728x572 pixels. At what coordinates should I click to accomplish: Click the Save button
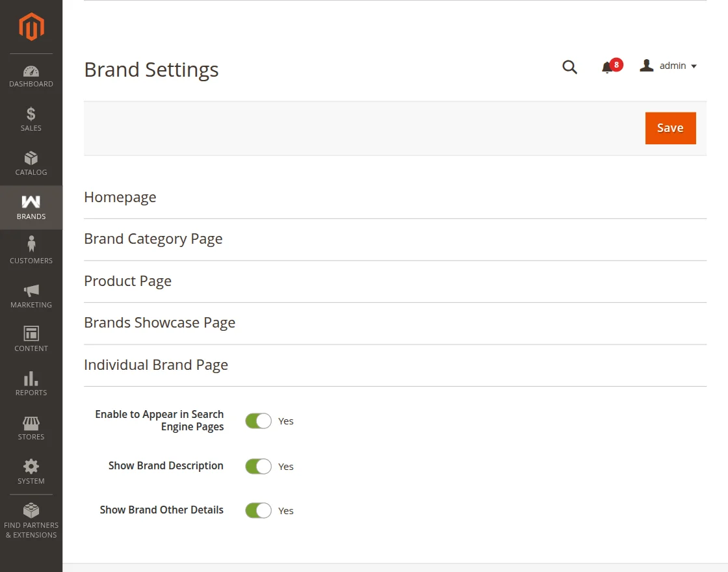tap(670, 128)
